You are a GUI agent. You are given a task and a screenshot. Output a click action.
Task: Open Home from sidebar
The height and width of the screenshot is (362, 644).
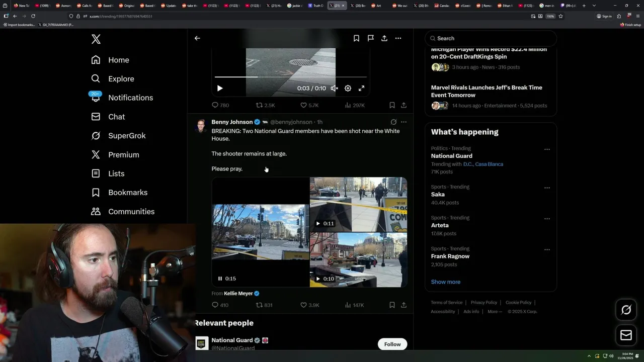[x=110, y=60]
